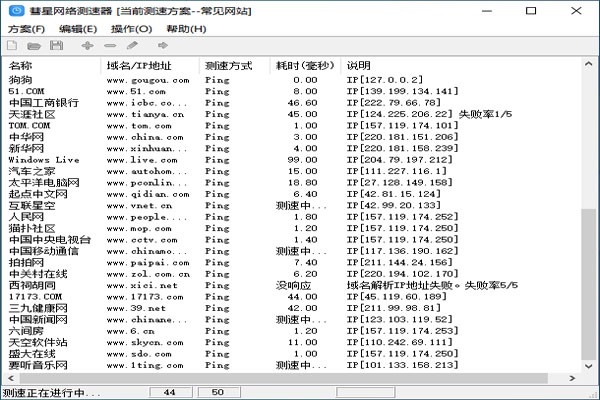
Task: Click domain www.xici.net
Action: click(x=142, y=286)
